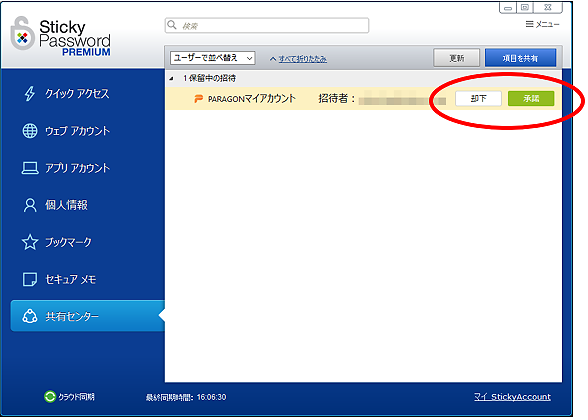Minimize the Sticky Password window
Image resolution: width=588 pixels, height=420 pixels.
pos(508,8)
